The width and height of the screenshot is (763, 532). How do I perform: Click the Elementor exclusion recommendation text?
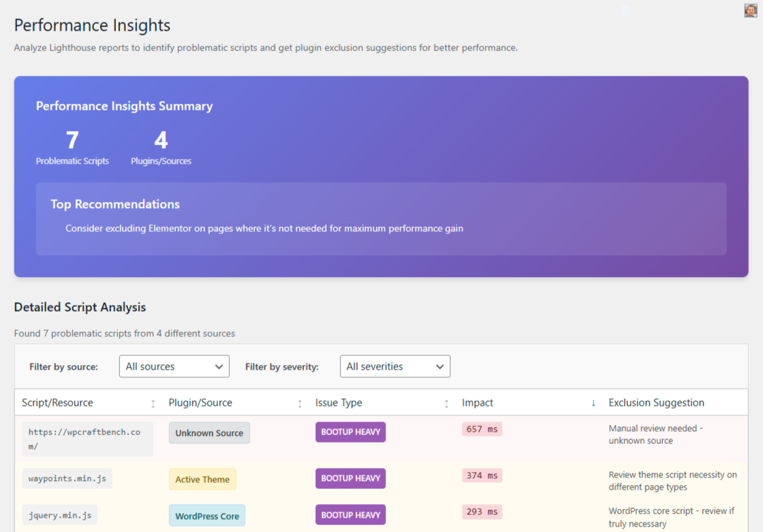(x=264, y=228)
